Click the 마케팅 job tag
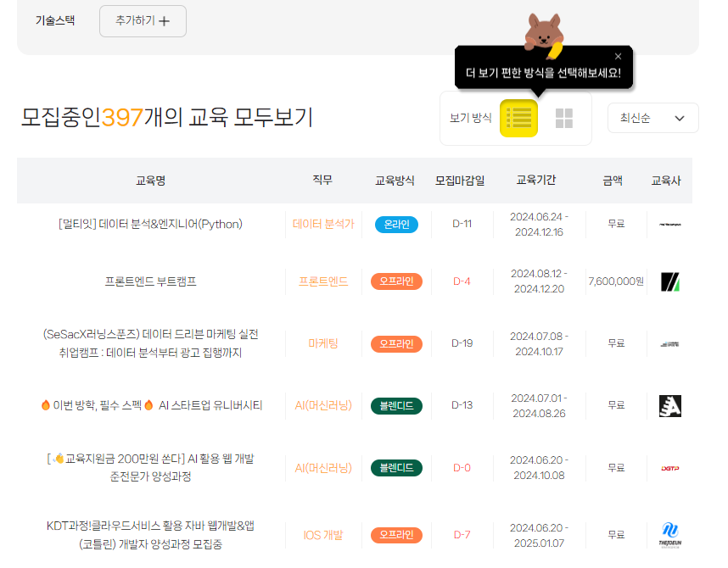 [323, 343]
